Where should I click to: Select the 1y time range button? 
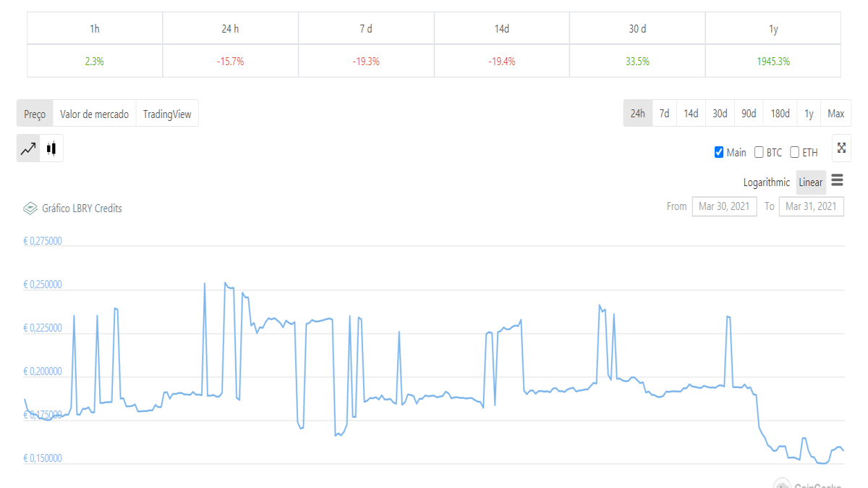pos(809,114)
